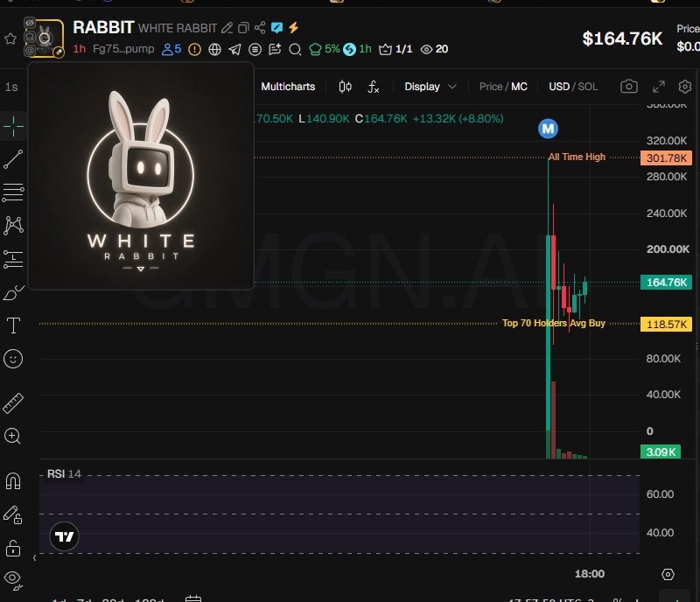The image size is (700, 602).
Task: Click the White Rabbit logo preview image
Action: (x=141, y=176)
